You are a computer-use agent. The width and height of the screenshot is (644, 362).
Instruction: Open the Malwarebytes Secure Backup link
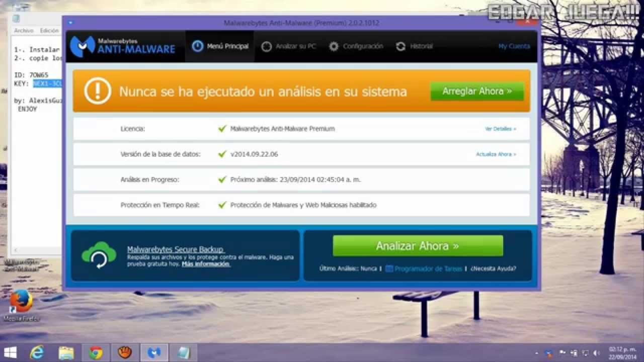tap(176, 249)
